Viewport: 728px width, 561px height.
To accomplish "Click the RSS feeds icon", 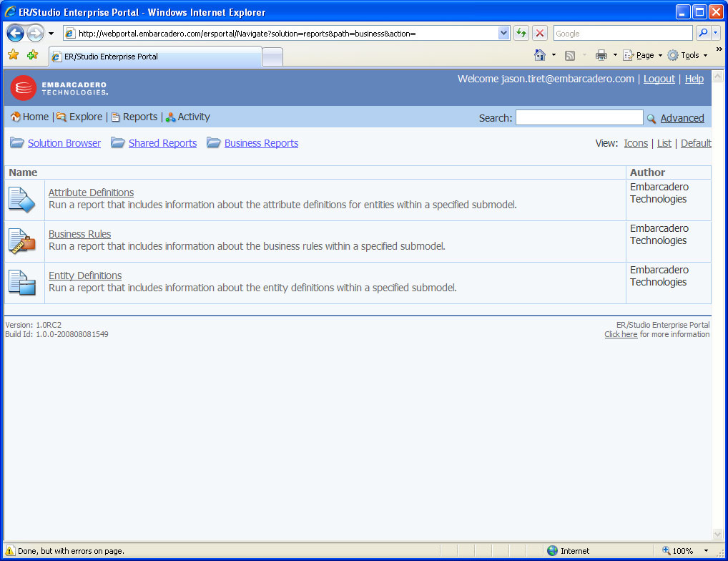I will coord(570,56).
